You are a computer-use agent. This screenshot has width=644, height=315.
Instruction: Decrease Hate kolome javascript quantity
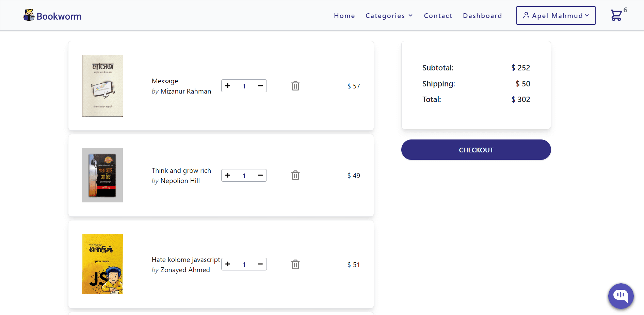tap(260, 264)
